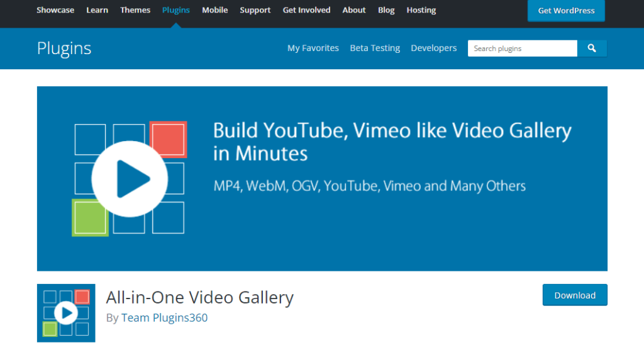The height and width of the screenshot is (352, 644).
Task: Click the All-in-One Video Gallery title
Action: [199, 297]
